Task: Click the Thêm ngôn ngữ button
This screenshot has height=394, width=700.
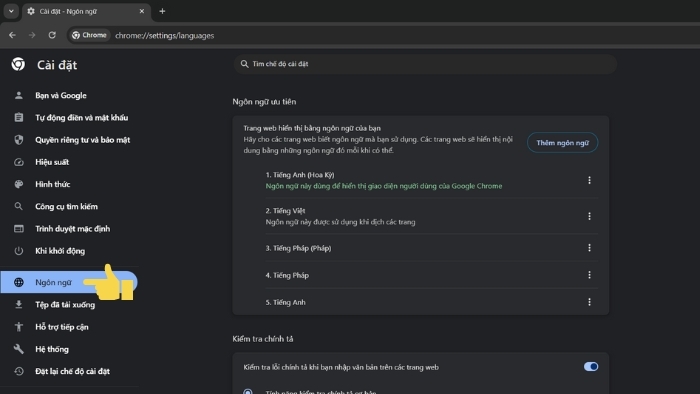Action: tap(562, 143)
